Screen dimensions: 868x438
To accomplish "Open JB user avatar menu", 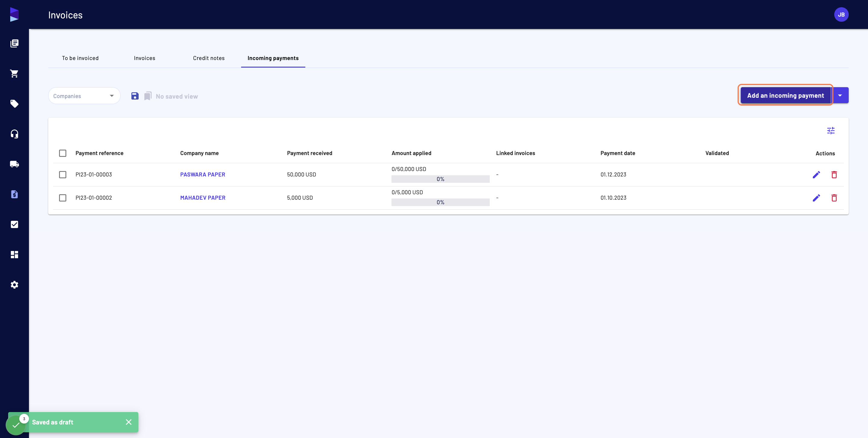I will pyautogui.click(x=841, y=14).
